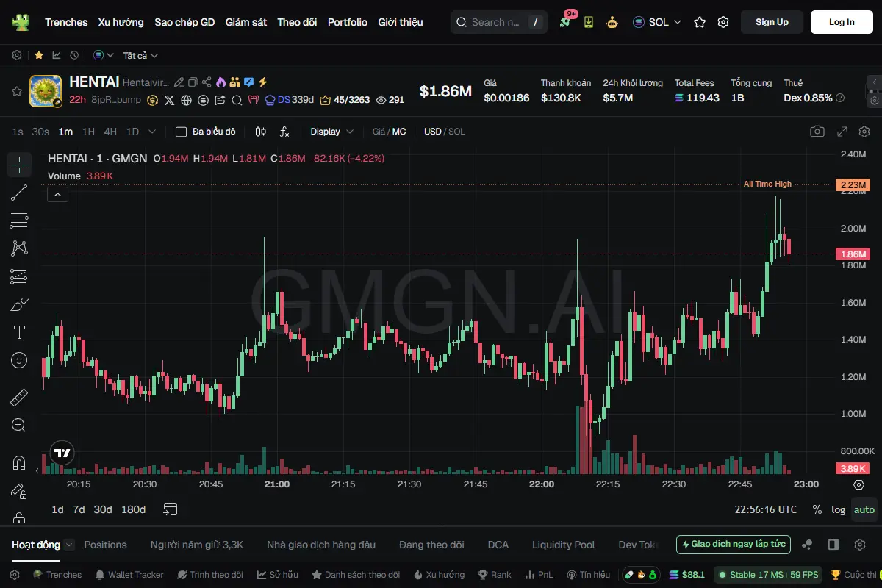Toggle auto scale on the chart
This screenshot has height=588, width=882.
[x=864, y=509]
